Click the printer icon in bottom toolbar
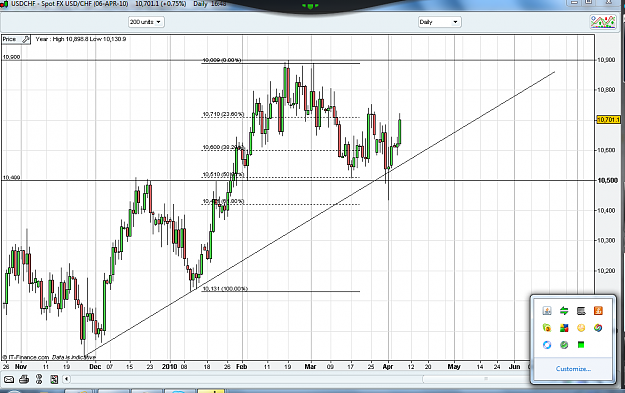 pyautogui.click(x=24, y=379)
